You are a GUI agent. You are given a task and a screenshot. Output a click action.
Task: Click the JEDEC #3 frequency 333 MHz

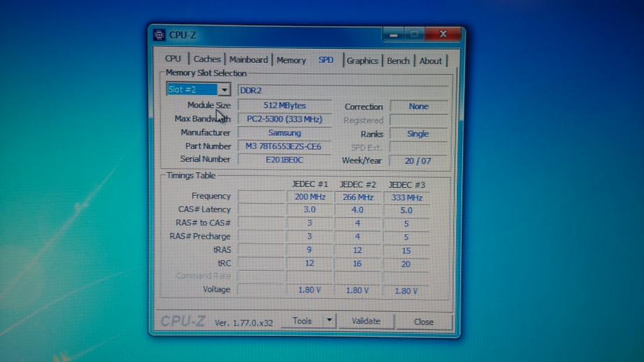pos(407,197)
